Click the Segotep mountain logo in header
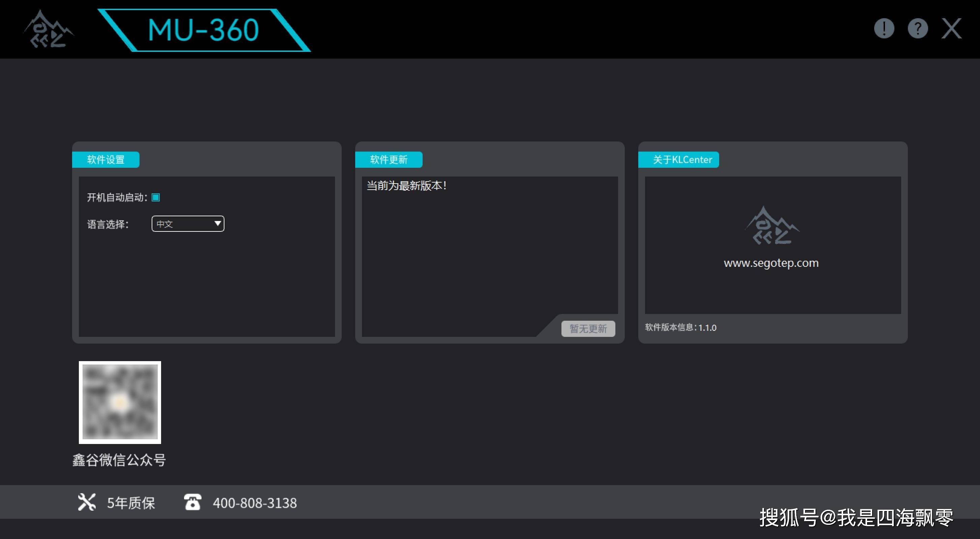The height and width of the screenshot is (539, 980). point(49,29)
